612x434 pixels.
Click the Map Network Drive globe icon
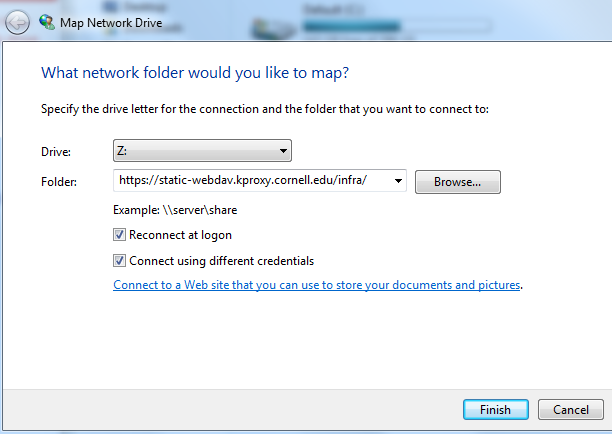(x=47, y=22)
